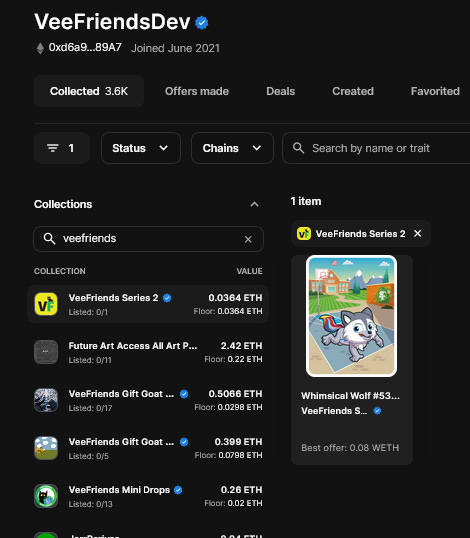This screenshot has width=470, height=538.
Task: Open VeeFriends S... collection link on card
Action: 334,411
